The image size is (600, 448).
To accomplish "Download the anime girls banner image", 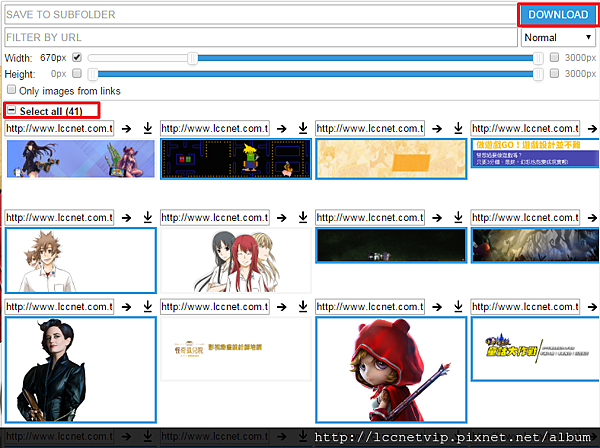I will point(148,128).
